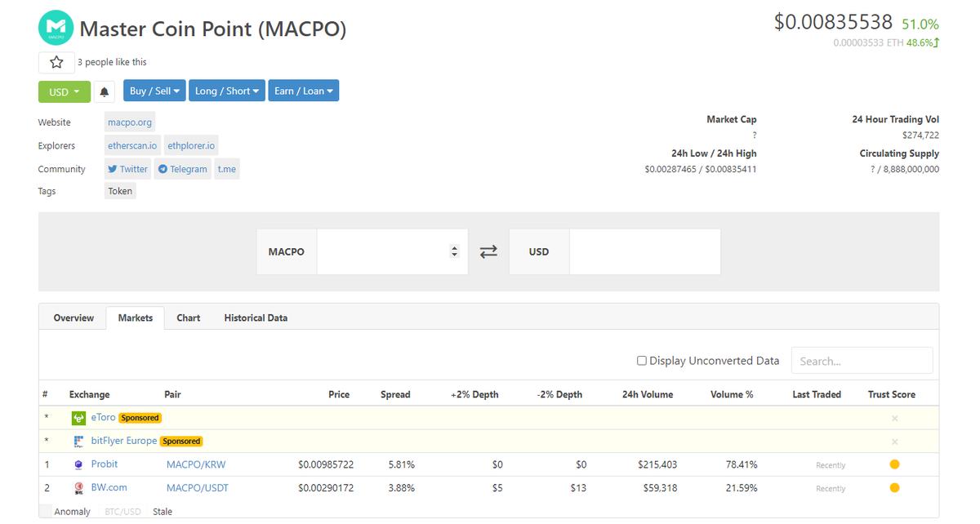This screenshot has height=524, width=980.
Task: Sort by the -2% Depth column header
Action: coord(560,394)
